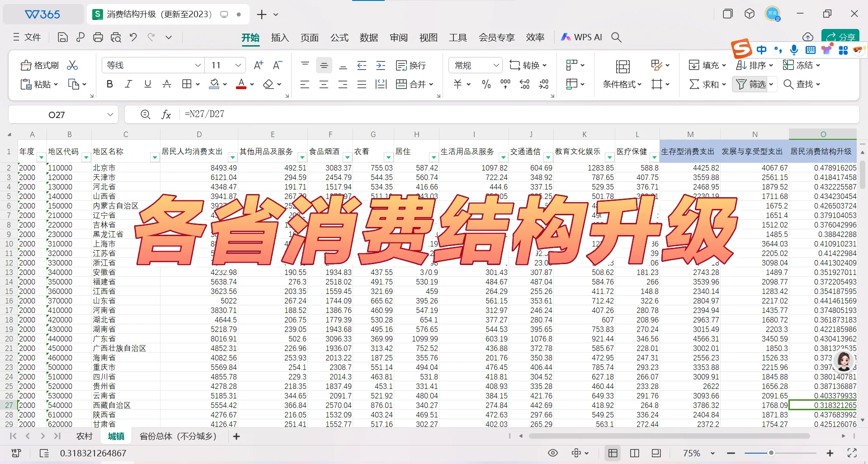Screen dimensions: 868x464
Task: Apply Underline formatting
Action: coord(147,84)
